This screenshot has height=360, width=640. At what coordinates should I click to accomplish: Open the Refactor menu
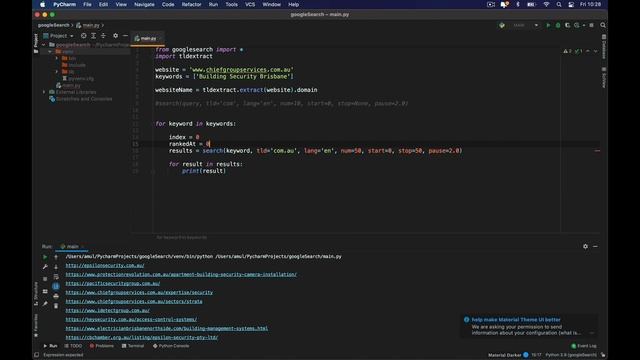pos(191,4)
